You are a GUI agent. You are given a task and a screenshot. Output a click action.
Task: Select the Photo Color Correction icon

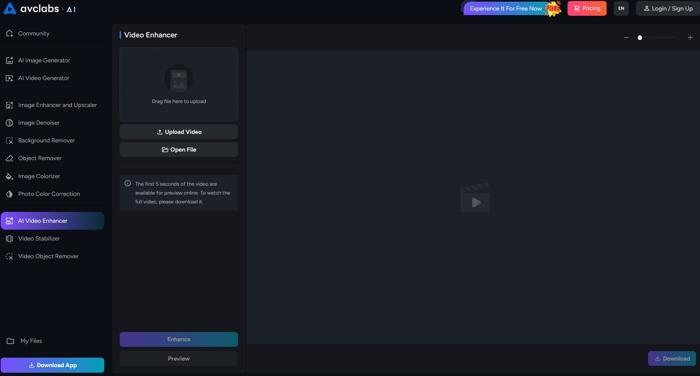pyautogui.click(x=9, y=194)
